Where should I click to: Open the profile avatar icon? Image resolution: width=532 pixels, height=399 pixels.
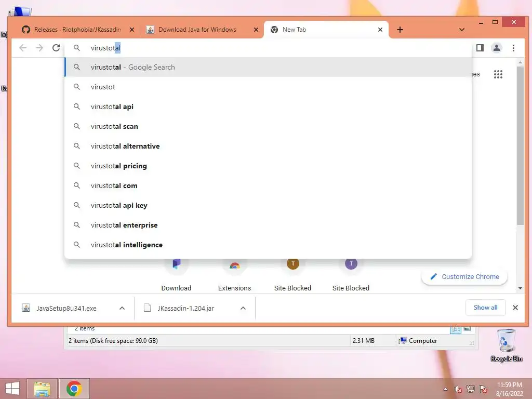tap(496, 48)
